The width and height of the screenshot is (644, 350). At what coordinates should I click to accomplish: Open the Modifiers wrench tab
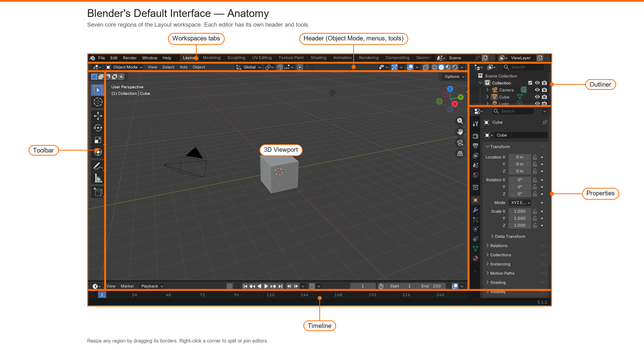(475, 210)
